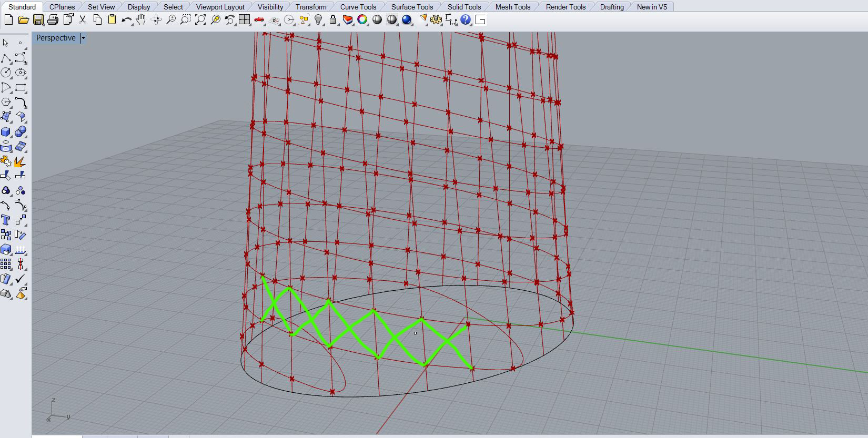The width and height of the screenshot is (868, 438).
Task: Open the Select toolbar tab
Action: click(x=173, y=7)
